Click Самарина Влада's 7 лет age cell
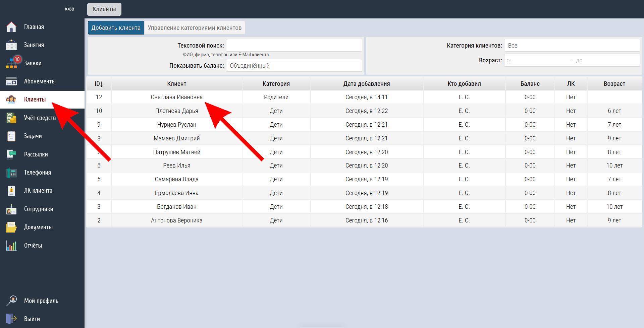This screenshot has height=328, width=644. pyautogui.click(x=614, y=179)
